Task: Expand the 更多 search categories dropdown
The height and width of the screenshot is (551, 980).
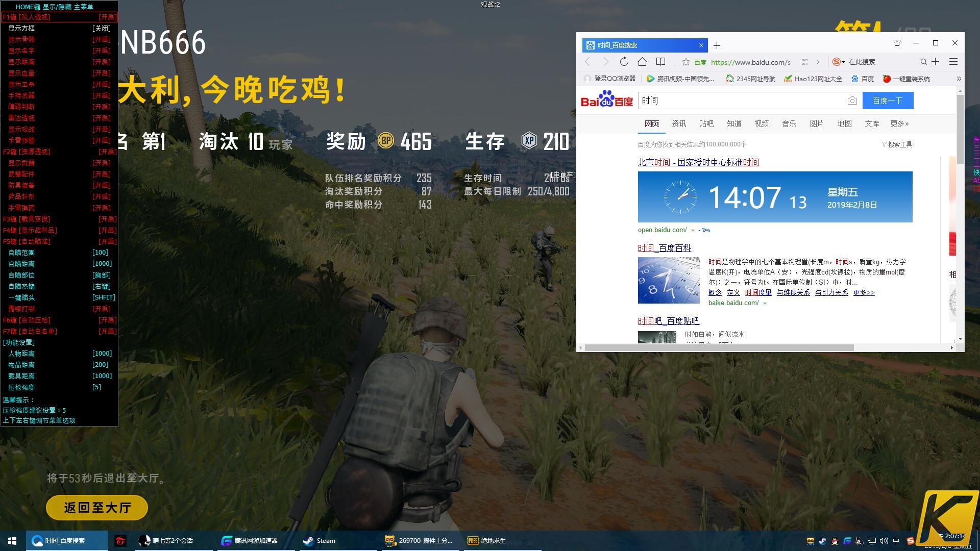Action: pyautogui.click(x=899, y=124)
